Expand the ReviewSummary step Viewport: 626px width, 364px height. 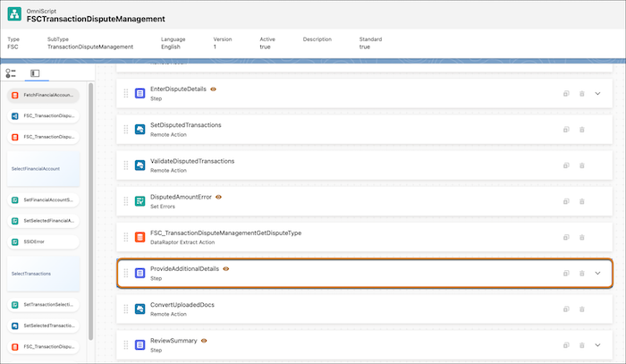[x=597, y=345]
